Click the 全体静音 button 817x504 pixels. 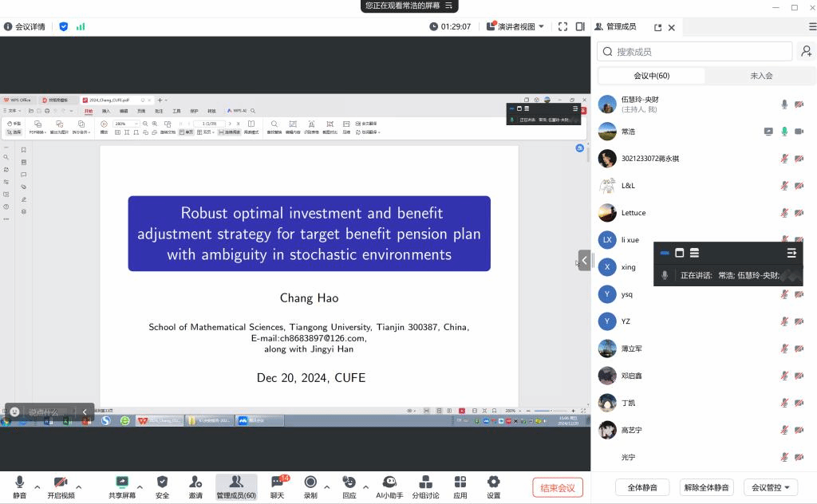click(x=642, y=487)
